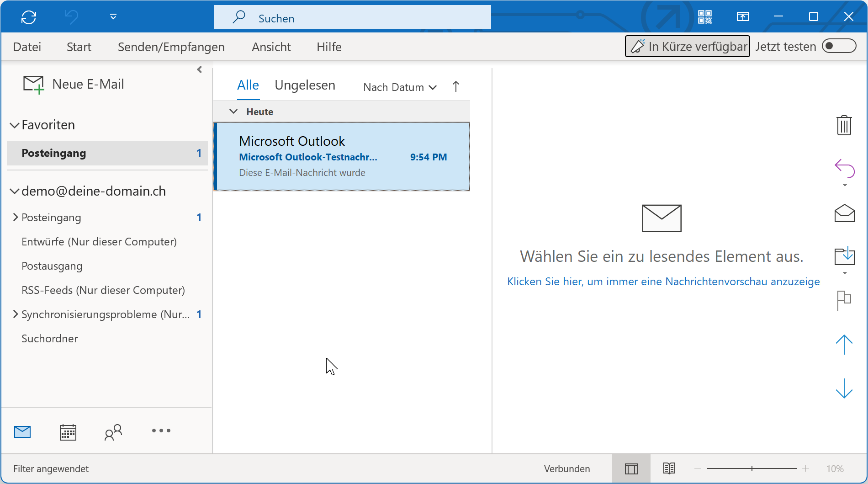The height and width of the screenshot is (484, 868).
Task: Switch to reading view icon in status bar
Action: pyautogui.click(x=669, y=468)
